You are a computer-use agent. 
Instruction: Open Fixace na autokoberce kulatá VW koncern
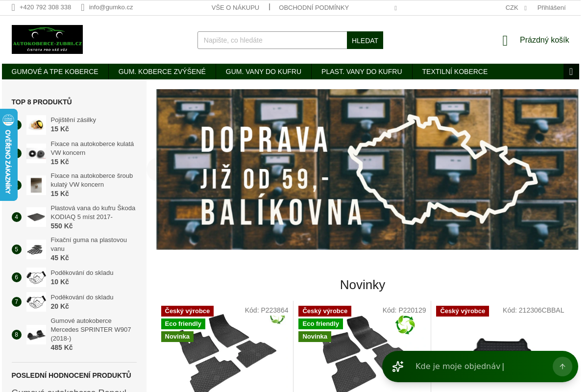pos(92,148)
